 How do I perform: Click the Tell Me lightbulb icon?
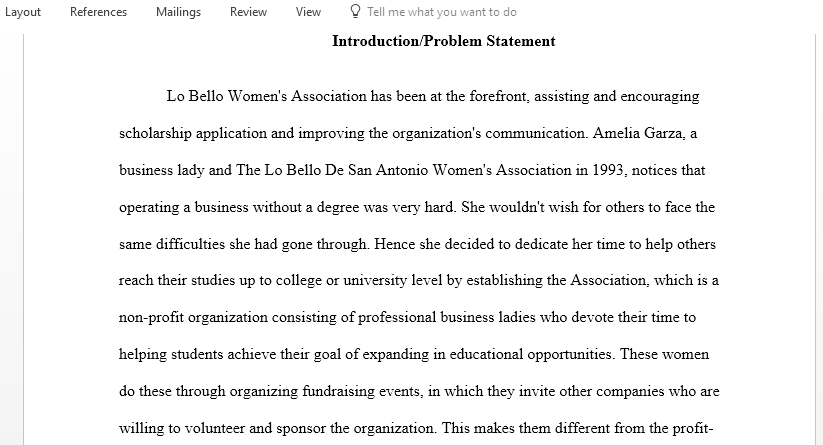coord(355,12)
